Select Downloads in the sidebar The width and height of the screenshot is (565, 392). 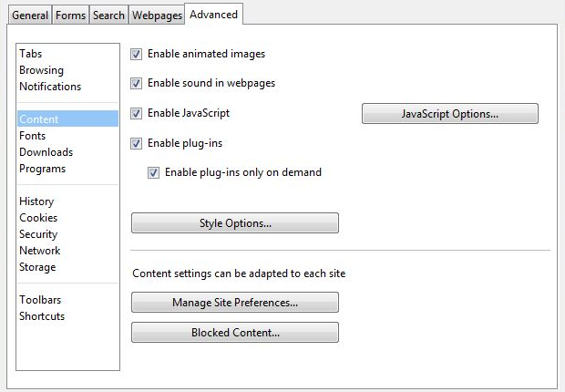pyautogui.click(x=67, y=152)
